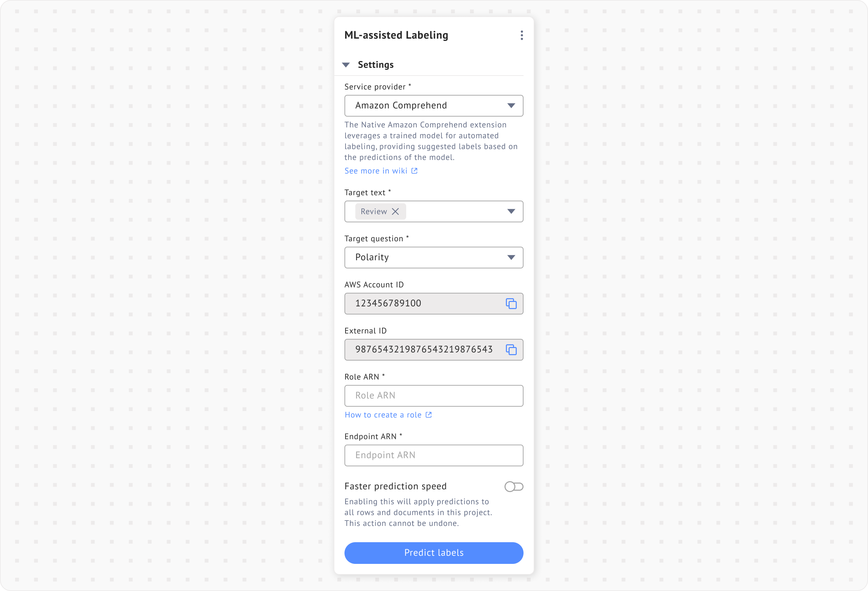This screenshot has height=591, width=868.
Task: Open the three-dot panel options menu
Action: (521, 35)
